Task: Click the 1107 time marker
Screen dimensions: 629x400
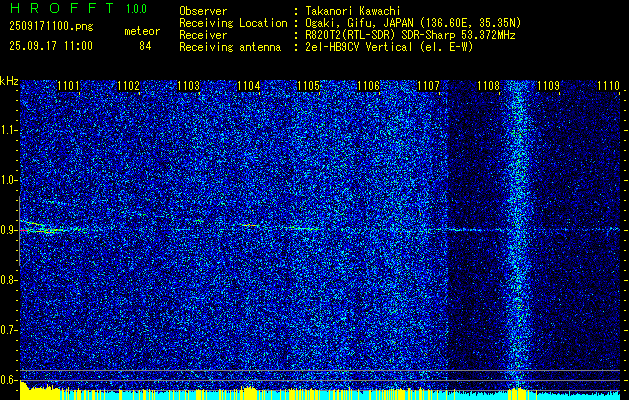Action: coord(428,86)
